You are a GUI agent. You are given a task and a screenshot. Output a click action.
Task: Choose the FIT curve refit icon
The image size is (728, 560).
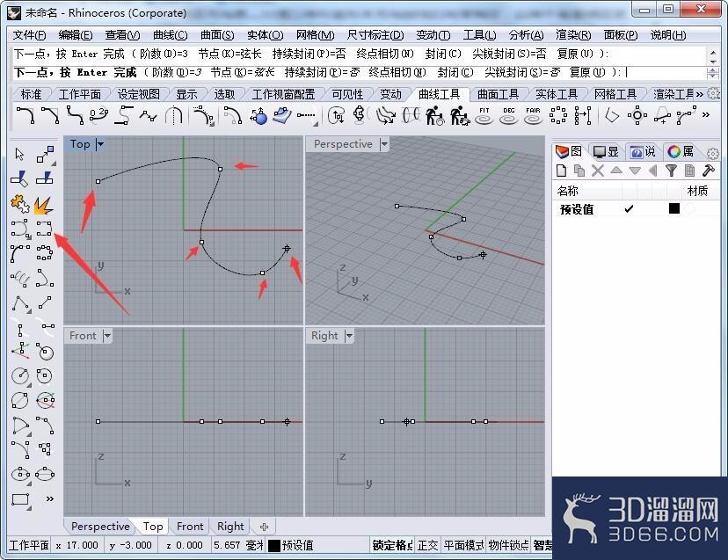click(484, 116)
